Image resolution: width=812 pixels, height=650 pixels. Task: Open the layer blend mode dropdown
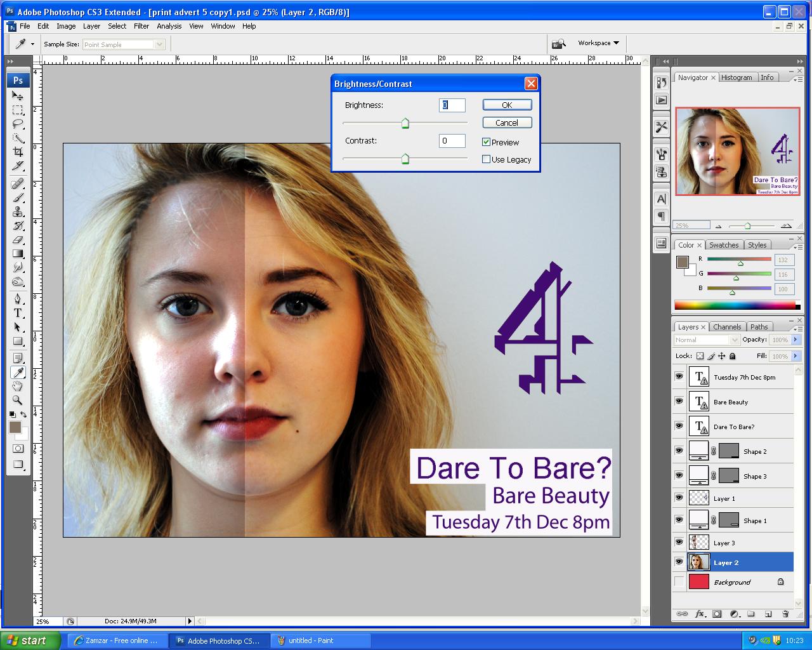click(706, 340)
